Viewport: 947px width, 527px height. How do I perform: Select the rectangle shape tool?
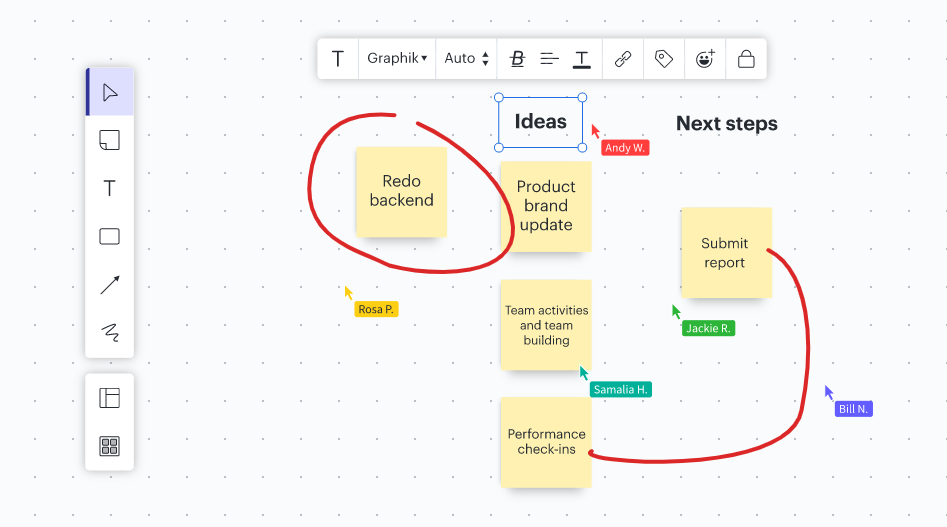(109, 236)
